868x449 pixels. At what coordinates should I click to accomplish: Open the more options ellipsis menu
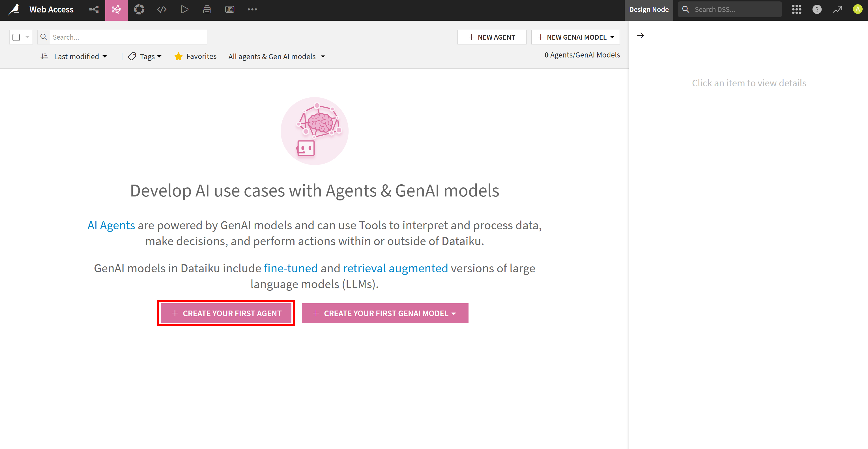(252, 9)
